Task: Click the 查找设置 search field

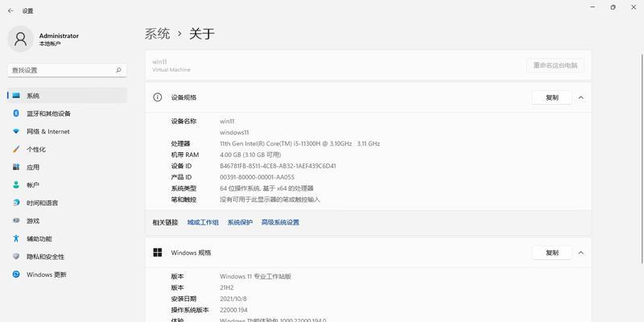Action: click(x=67, y=70)
